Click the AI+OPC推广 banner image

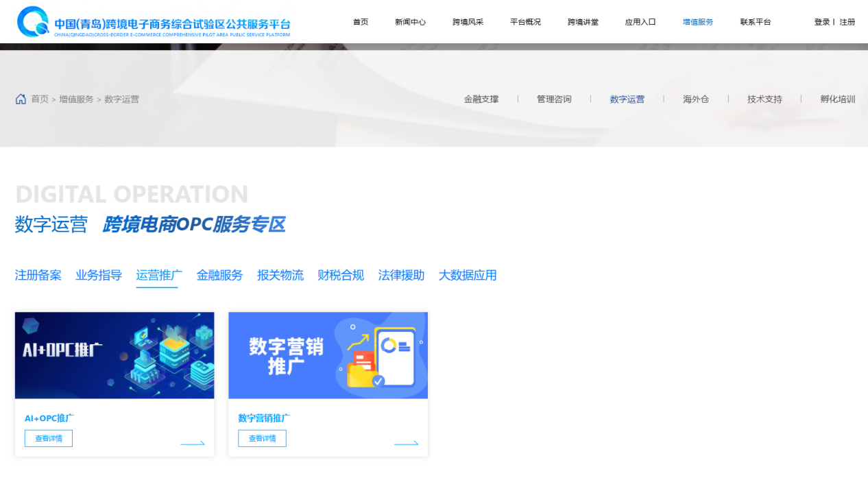(114, 355)
